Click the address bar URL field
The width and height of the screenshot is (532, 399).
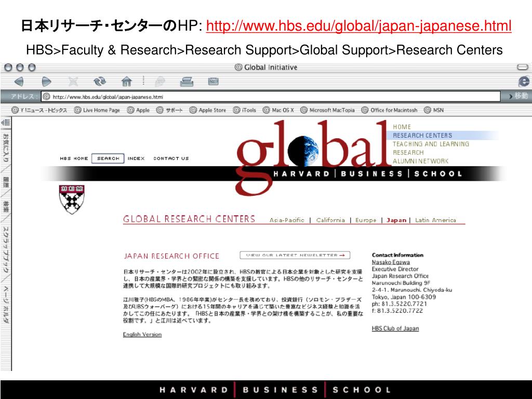(x=271, y=97)
